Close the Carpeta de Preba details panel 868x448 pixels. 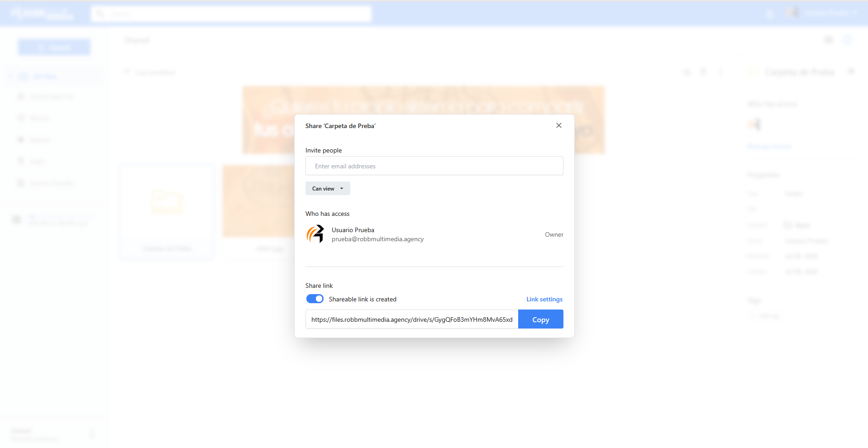click(x=851, y=71)
